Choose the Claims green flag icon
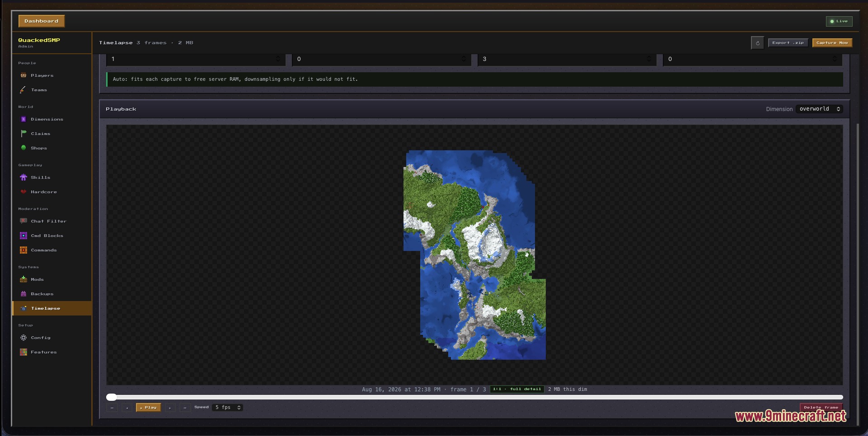This screenshot has width=868, height=436. (x=23, y=134)
